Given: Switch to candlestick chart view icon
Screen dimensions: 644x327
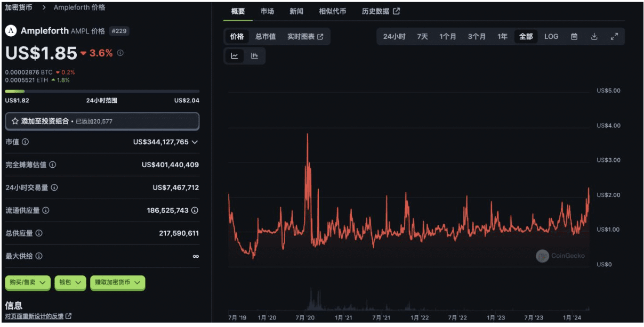Looking at the screenshot, I should [x=254, y=55].
